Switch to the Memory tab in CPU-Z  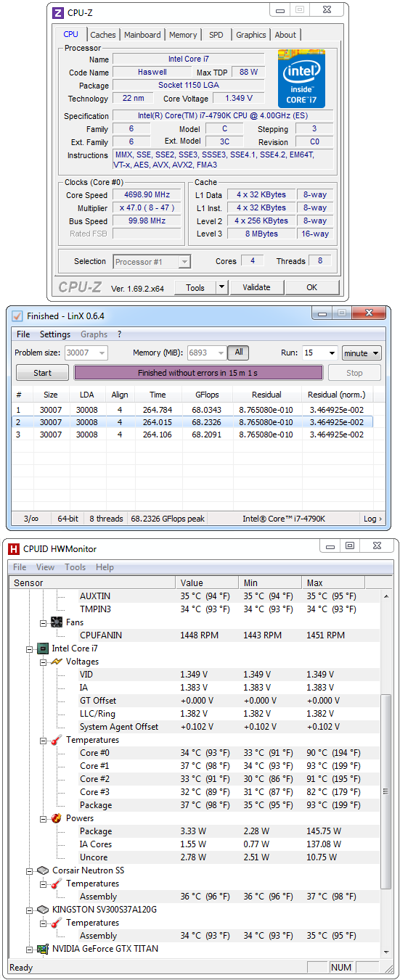[183, 35]
